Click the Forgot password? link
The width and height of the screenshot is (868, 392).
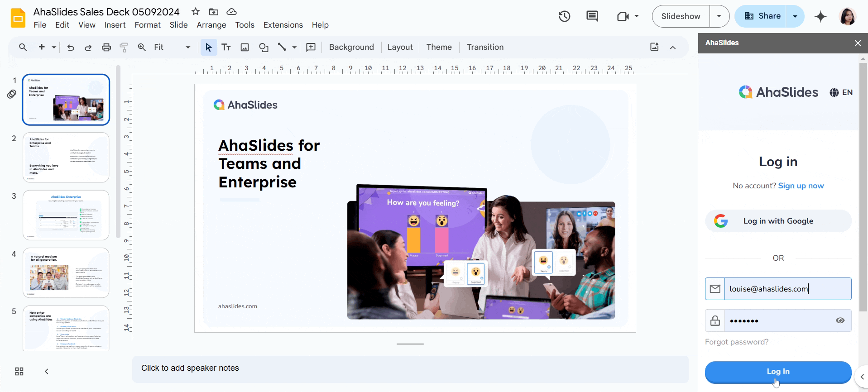[x=737, y=342]
